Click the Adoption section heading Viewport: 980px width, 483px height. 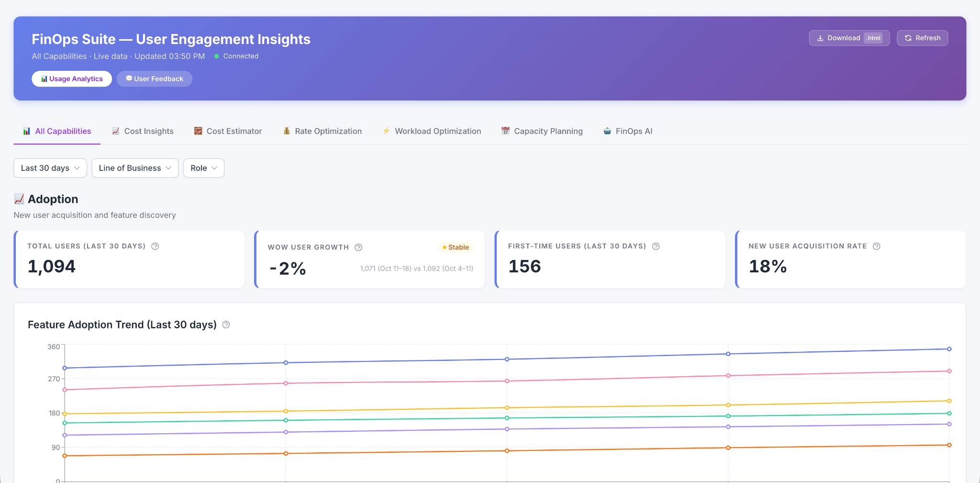[53, 199]
